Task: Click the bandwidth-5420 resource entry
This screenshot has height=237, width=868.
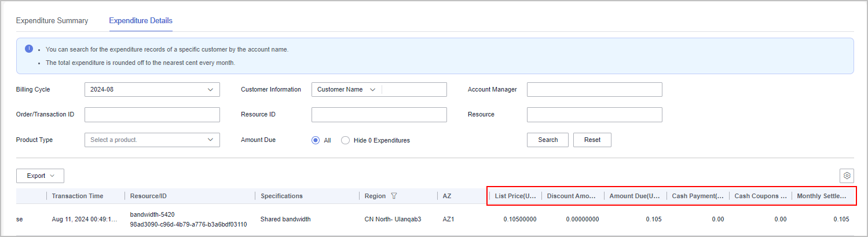Action: pyautogui.click(x=152, y=214)
